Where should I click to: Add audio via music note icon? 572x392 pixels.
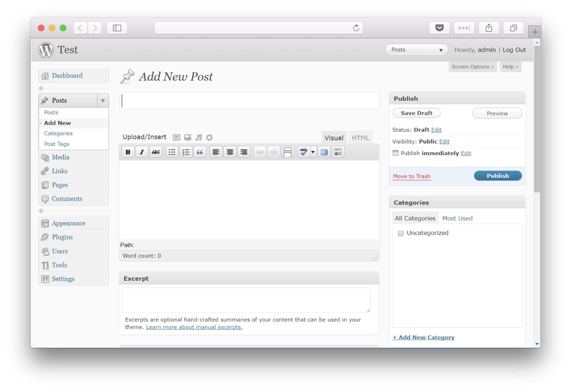click(199, 137)
